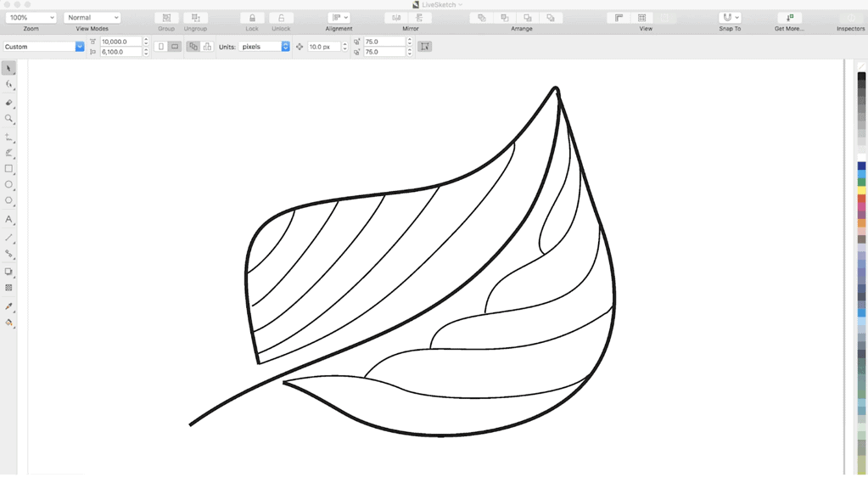
Task: Select the Pick arrow tool
Action: (8, 68)
